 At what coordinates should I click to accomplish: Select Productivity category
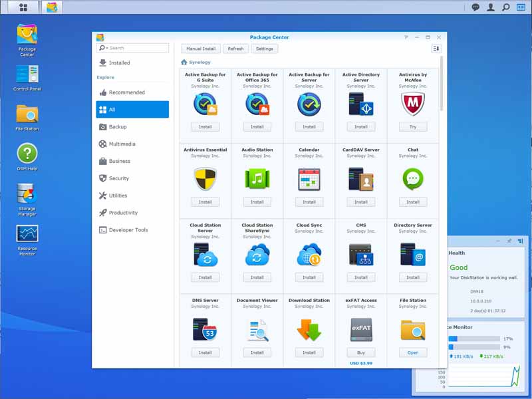click(x=132, y=213)
